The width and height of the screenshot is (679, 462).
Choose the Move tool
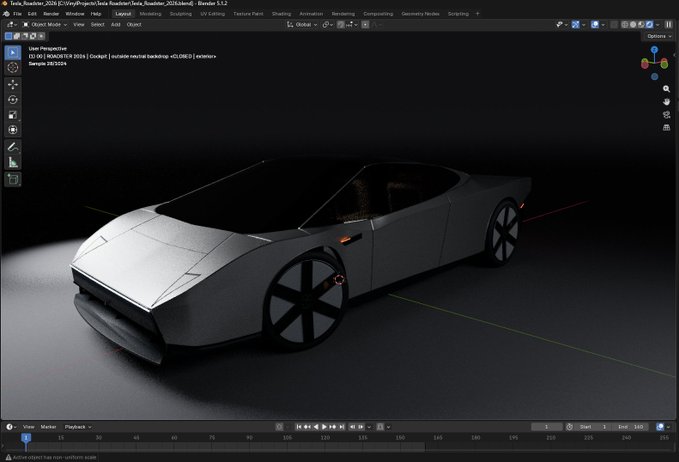pyautogui.click(x=13, y=84)
